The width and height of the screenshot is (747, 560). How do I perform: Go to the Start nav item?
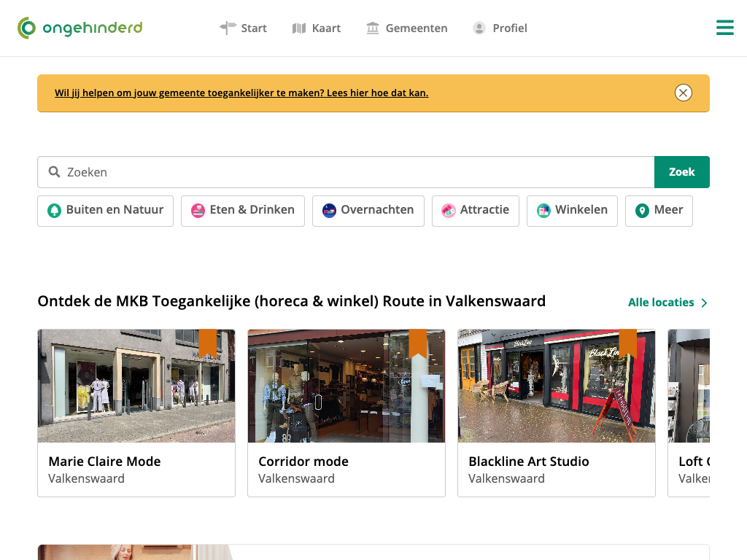click(x=244, y=28)
